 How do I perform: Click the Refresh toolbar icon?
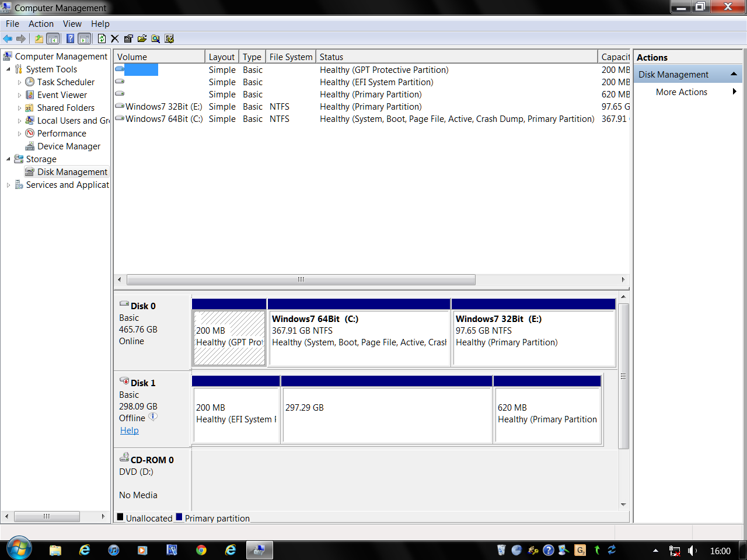102,39
